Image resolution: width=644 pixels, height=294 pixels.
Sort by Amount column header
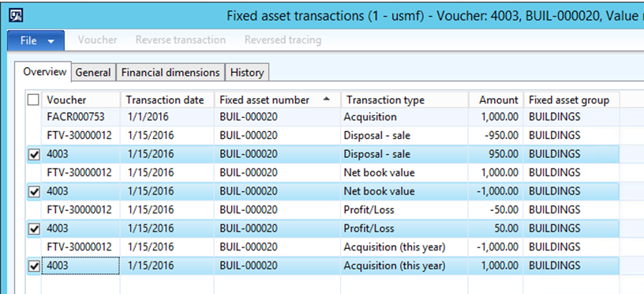point(496,100)
